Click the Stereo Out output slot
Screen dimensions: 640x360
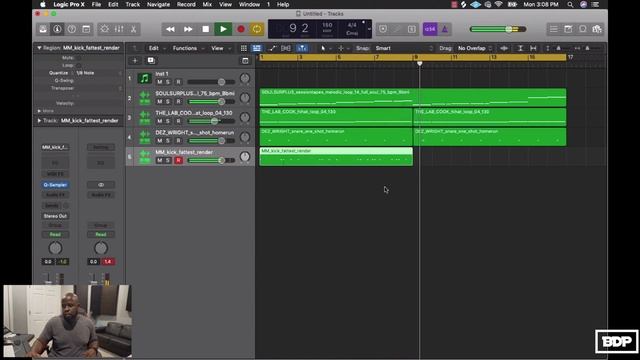point(55,216)
